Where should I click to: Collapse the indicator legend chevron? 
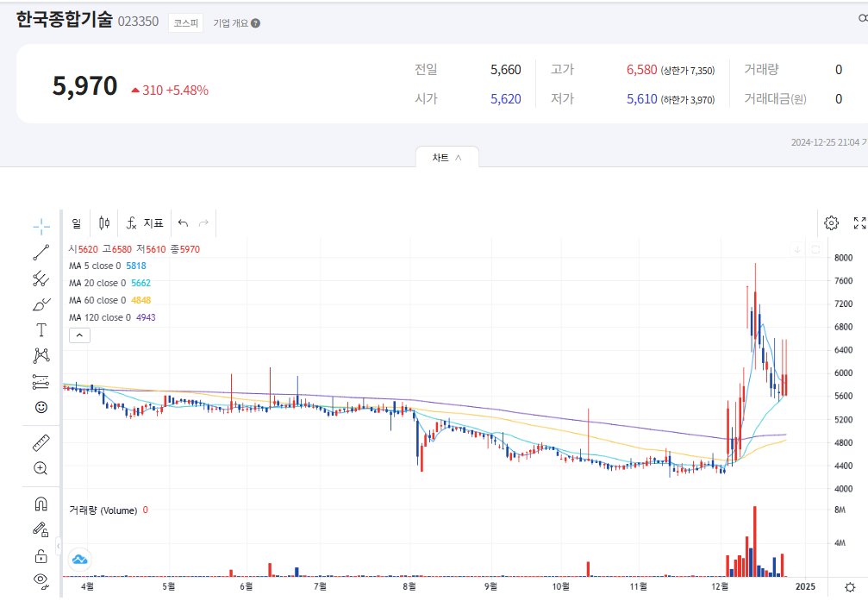[79, 335]
